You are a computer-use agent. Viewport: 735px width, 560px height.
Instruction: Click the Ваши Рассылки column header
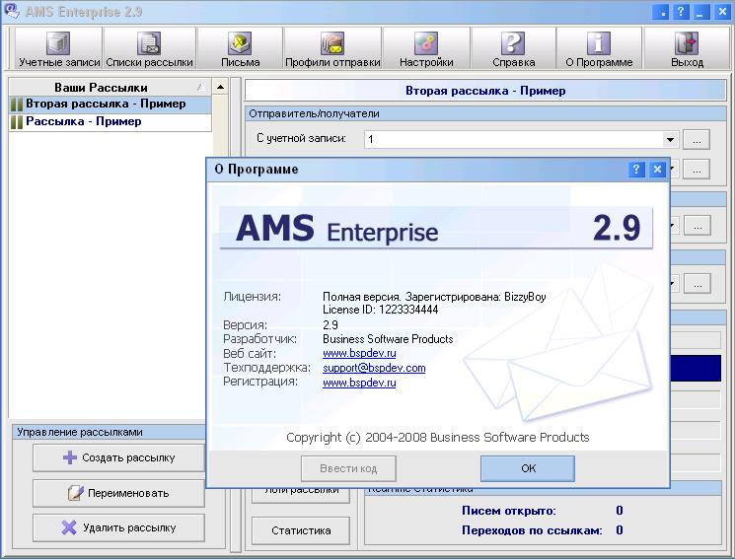(x=101, y=87)
